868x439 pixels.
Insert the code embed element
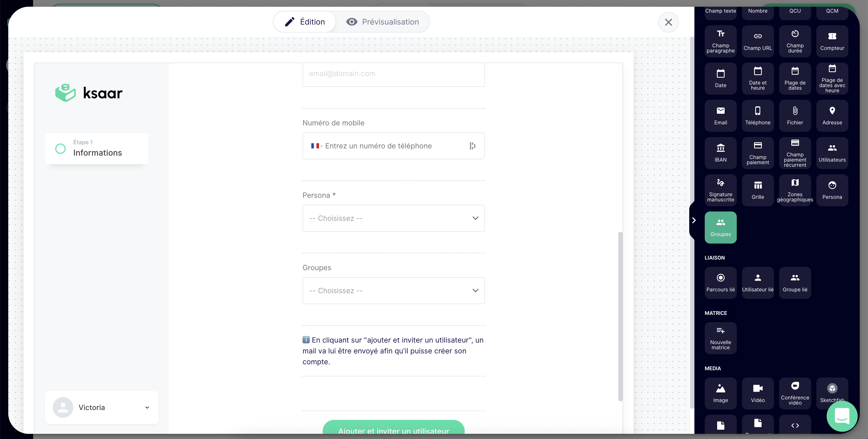coord(795,425)
